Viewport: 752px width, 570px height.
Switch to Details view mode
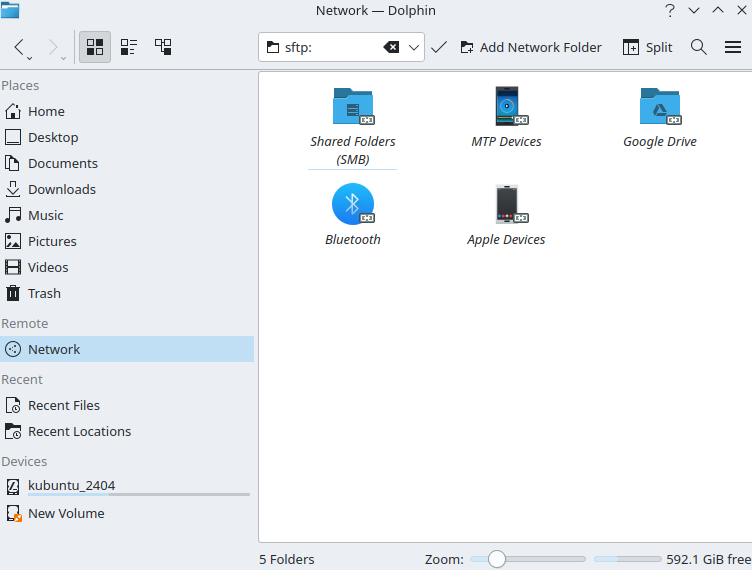pos(163,47)
